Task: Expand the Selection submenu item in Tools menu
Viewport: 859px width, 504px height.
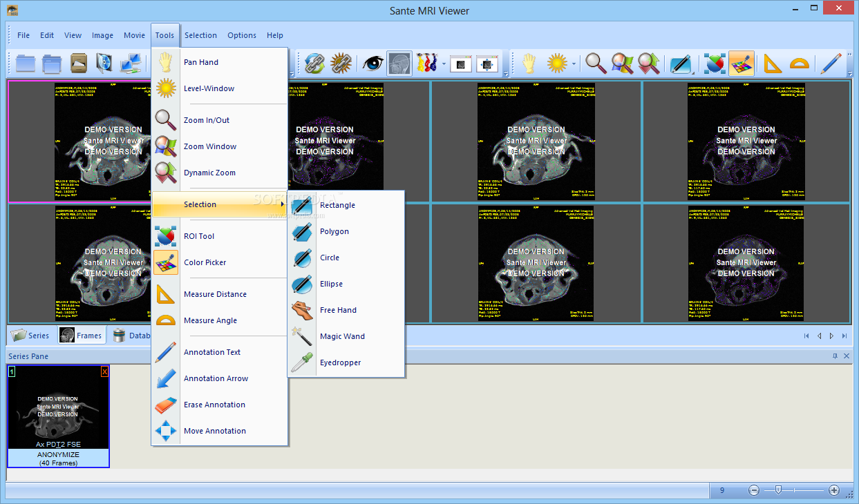Action: pyautogui.click(x=219, y=204)
